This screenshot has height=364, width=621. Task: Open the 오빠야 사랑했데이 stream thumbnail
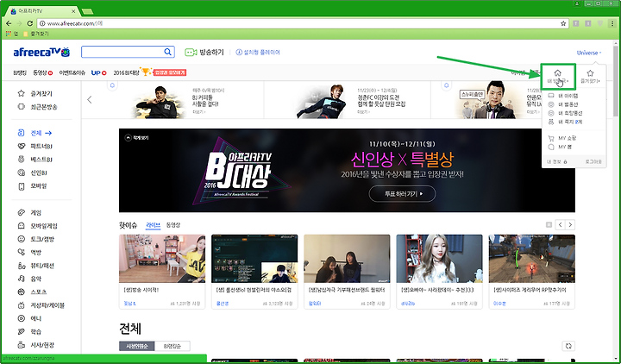439,259
